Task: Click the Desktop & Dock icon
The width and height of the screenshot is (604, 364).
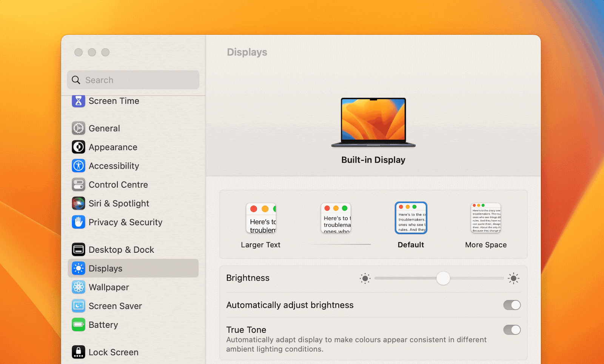Action: click(x=79, y=250)
